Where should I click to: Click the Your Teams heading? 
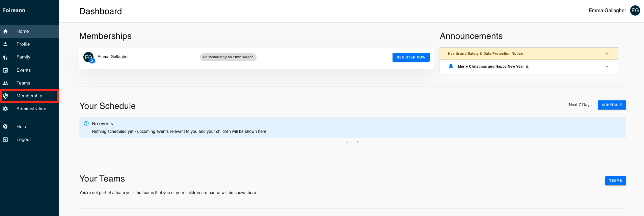[x=102, y=179]
